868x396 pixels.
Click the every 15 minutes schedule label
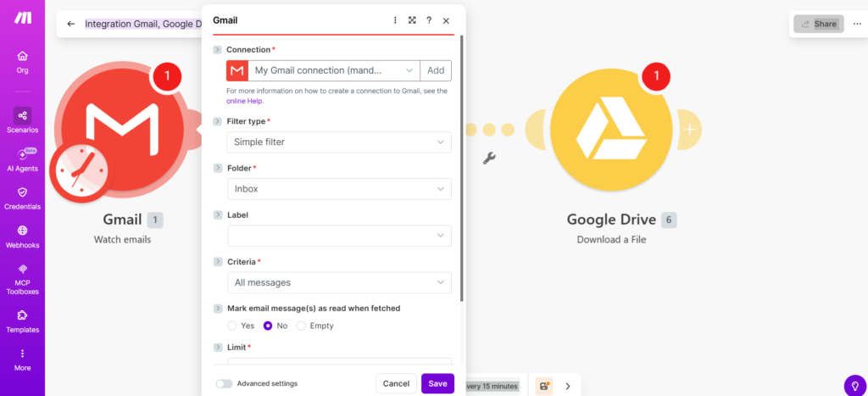click(x=492, y=386)
